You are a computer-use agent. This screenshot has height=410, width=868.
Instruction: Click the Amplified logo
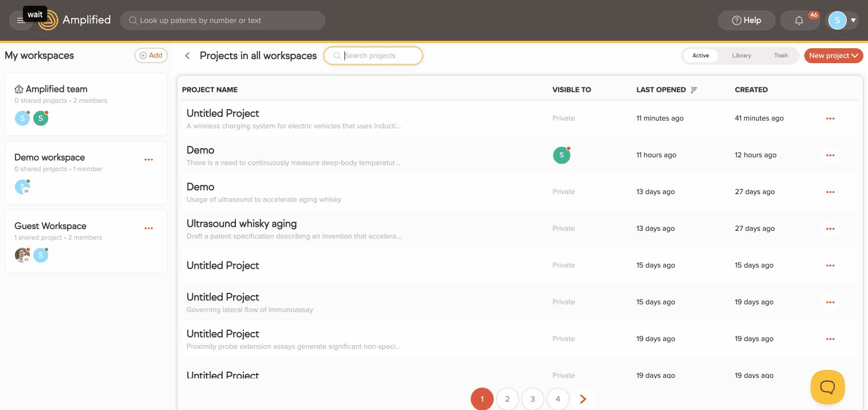[49, 20]
